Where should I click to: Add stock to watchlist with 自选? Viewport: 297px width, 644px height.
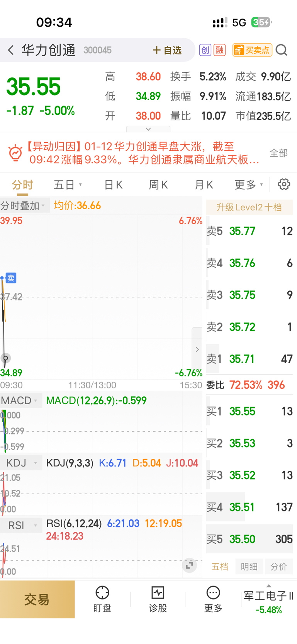click(x=167, y=50)
